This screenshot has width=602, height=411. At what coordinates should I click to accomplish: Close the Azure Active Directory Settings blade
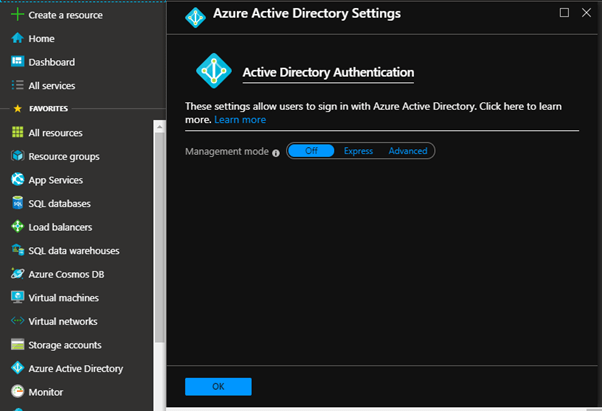click(x=586, y=13)
